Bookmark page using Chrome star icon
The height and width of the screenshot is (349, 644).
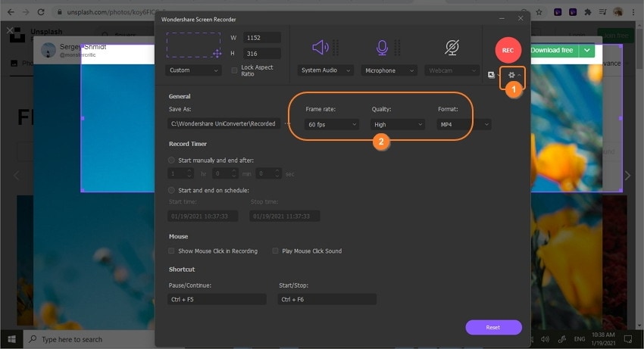[539, 12]
